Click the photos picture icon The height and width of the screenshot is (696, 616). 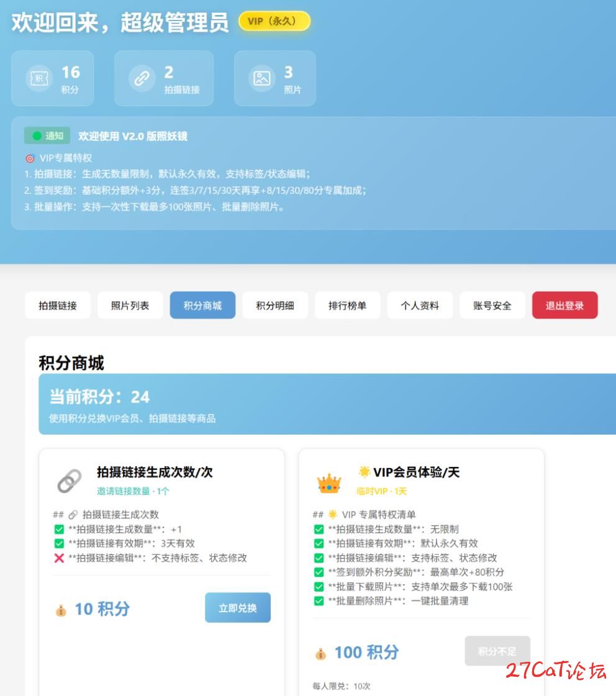261,78
